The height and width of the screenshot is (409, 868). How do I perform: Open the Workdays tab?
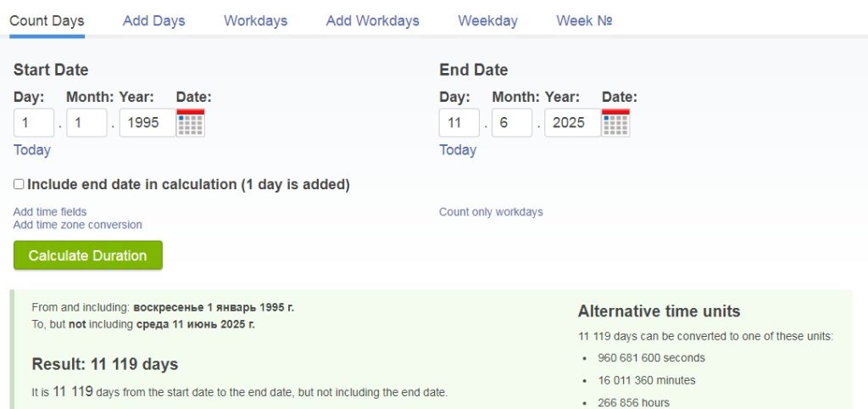pyautogui.click(x=256, y=21)
